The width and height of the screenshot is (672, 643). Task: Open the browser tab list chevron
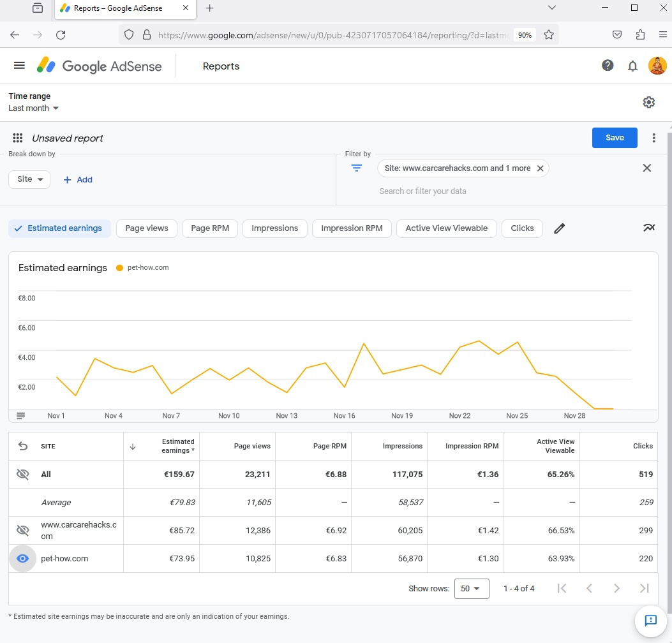coord(552,8)
